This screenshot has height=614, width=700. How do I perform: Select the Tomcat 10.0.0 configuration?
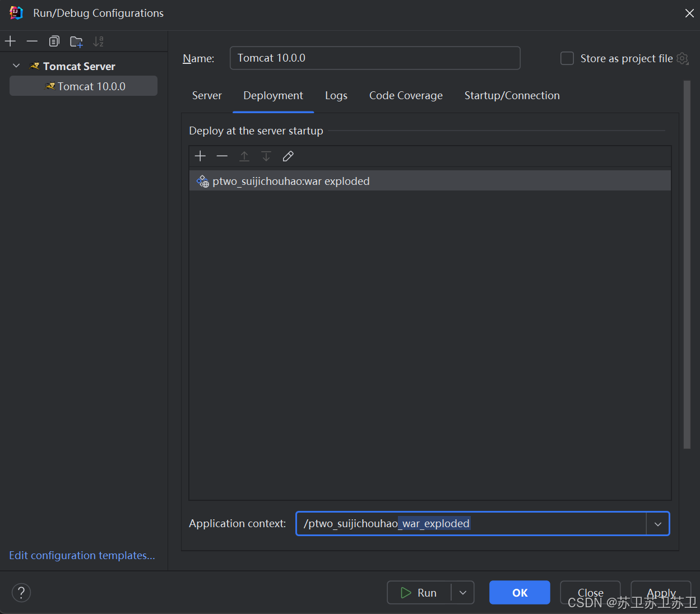[x=84, y=86]
